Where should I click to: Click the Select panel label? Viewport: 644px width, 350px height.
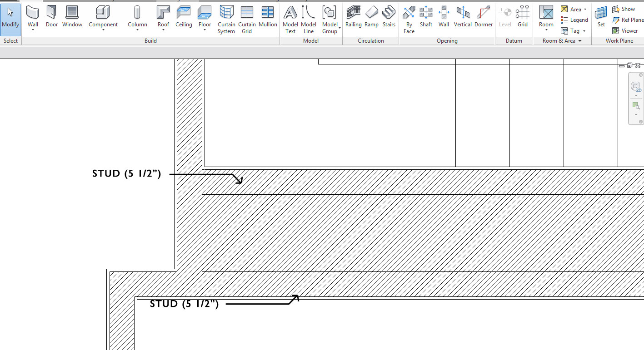(x=10, y=41)
